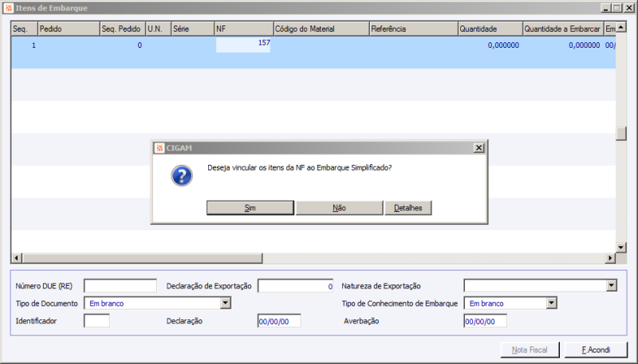Select Seq. cell with value 1

[25, 45]
